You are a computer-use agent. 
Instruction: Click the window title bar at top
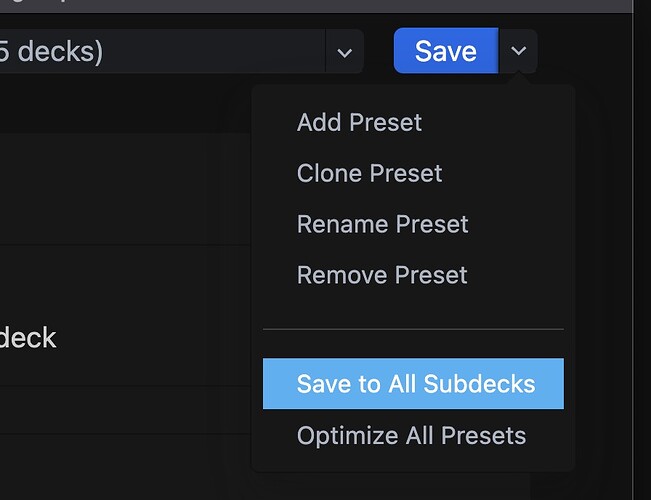[300, 5]
